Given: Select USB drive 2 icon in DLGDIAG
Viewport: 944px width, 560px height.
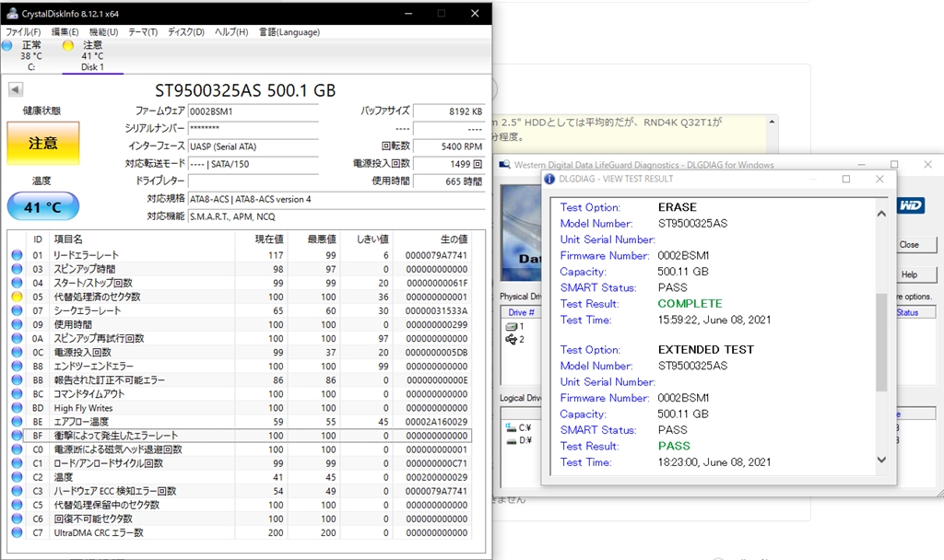Looking at the screenshot, I should coord(512,339).
